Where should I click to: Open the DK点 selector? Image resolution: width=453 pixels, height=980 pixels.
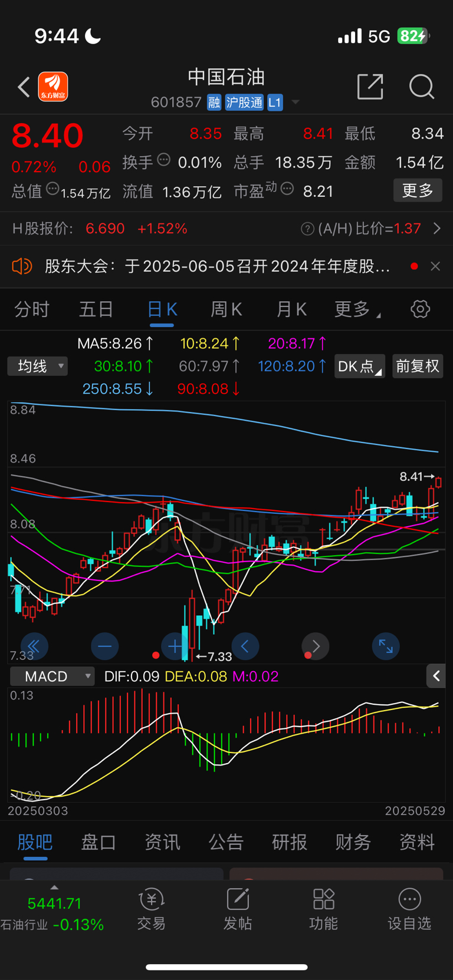[360, 367]
